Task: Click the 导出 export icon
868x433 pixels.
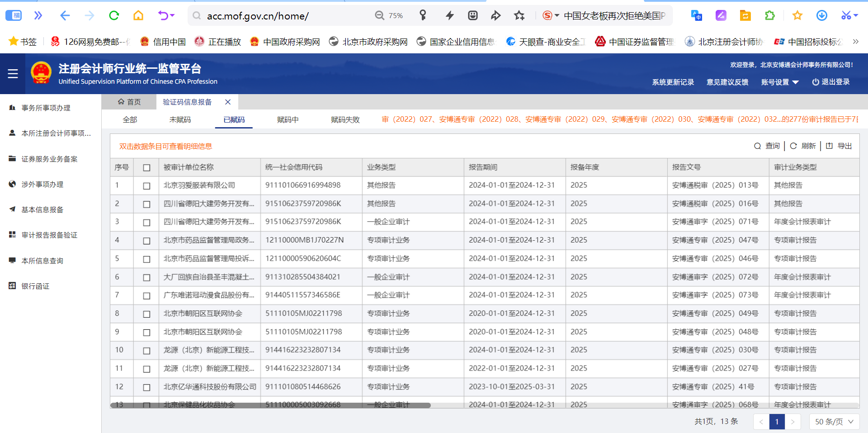Action: 829,146
